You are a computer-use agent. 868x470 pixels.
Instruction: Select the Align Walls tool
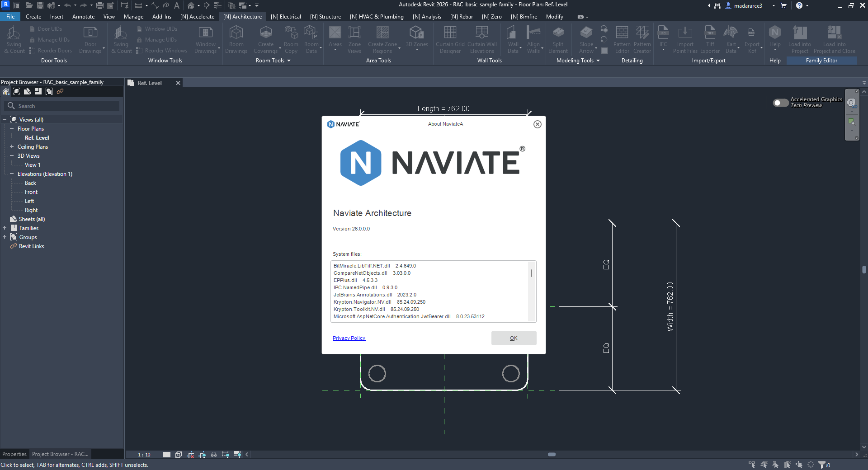tap(533, 40)
